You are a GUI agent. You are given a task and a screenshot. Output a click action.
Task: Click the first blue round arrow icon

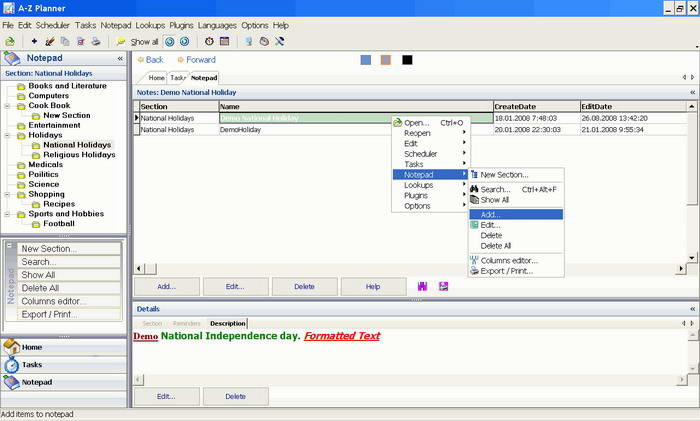click(170, 42)
